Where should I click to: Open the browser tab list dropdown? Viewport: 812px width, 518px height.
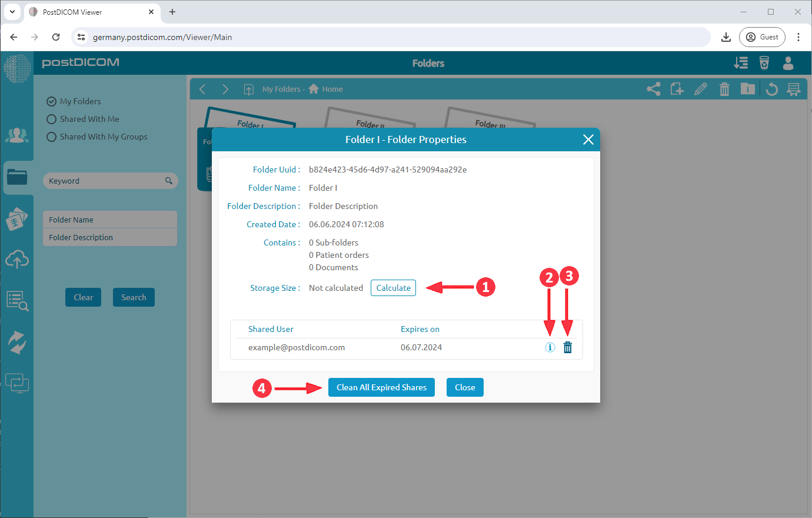pyautogui.click(x=12, y=12)
